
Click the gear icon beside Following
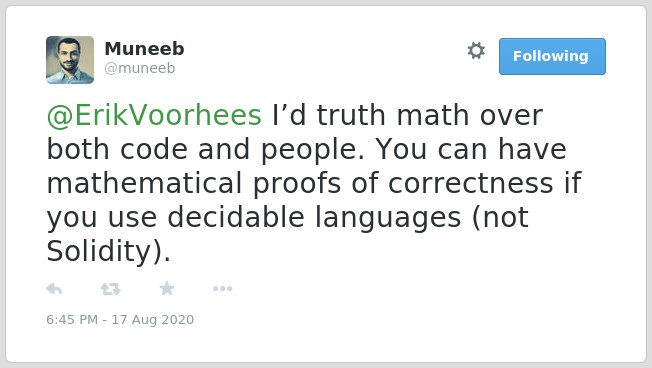476,51
